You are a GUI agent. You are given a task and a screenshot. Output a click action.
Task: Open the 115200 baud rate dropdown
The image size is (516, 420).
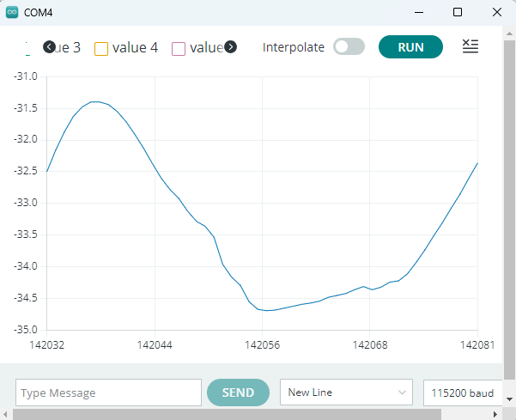pyautogui.click(x=462, y=393)
